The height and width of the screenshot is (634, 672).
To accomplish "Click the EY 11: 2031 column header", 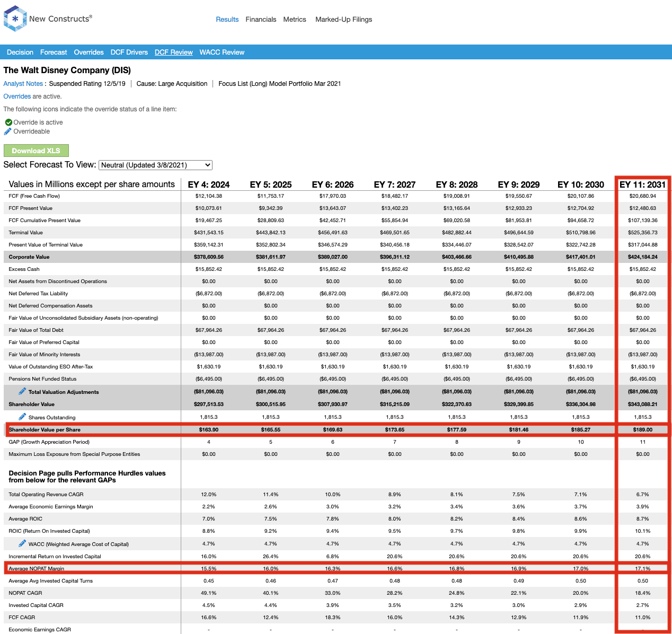I will pyautogui.click(x=643, y=184).
